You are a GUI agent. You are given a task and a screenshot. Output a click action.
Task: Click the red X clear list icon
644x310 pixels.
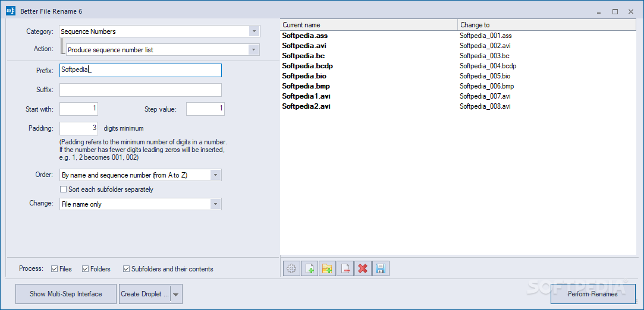click(363, 269)
